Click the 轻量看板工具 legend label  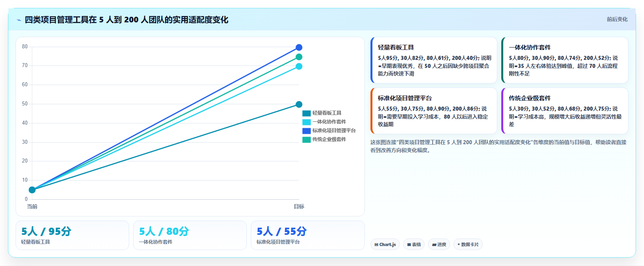(x=327, y=113)
